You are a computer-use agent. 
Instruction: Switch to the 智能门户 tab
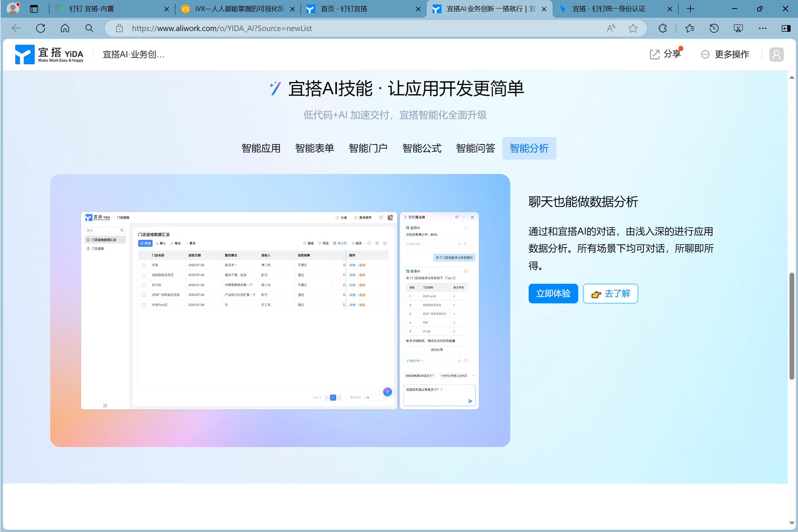coord(368,148)
